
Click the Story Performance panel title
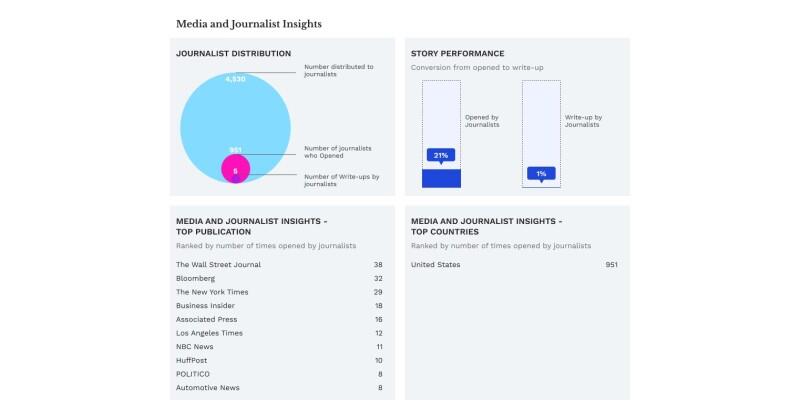[x=457, y=53]
